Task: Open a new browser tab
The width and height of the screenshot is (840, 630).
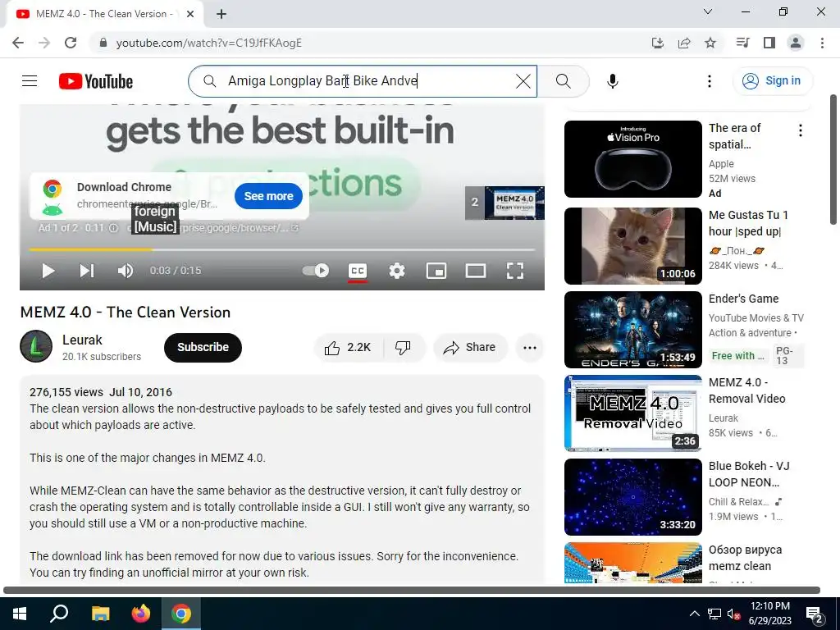Action: coord(221,14)
